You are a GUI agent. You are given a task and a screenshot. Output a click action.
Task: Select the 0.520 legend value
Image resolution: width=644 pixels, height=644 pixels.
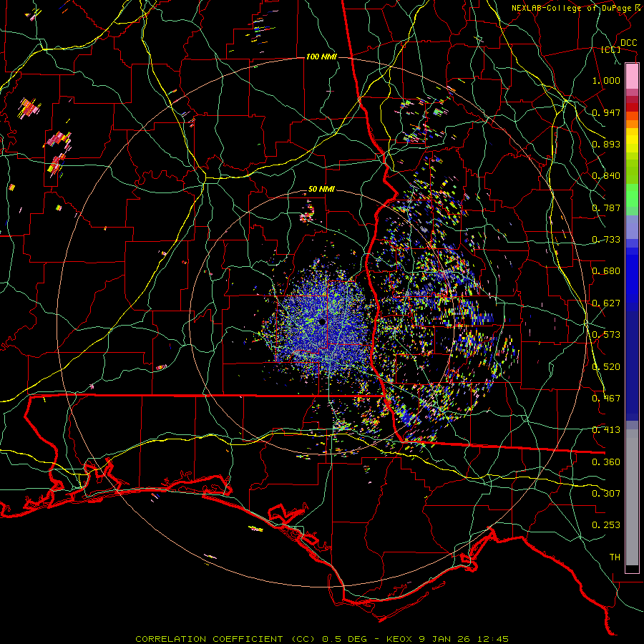[x=606, y=367]
